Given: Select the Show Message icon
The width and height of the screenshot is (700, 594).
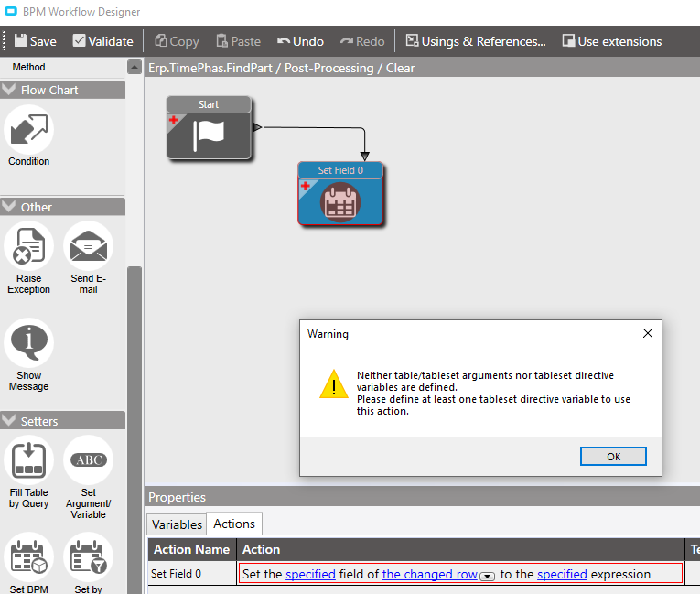Looking at the screenshot, I should click(x=29, y=342).
